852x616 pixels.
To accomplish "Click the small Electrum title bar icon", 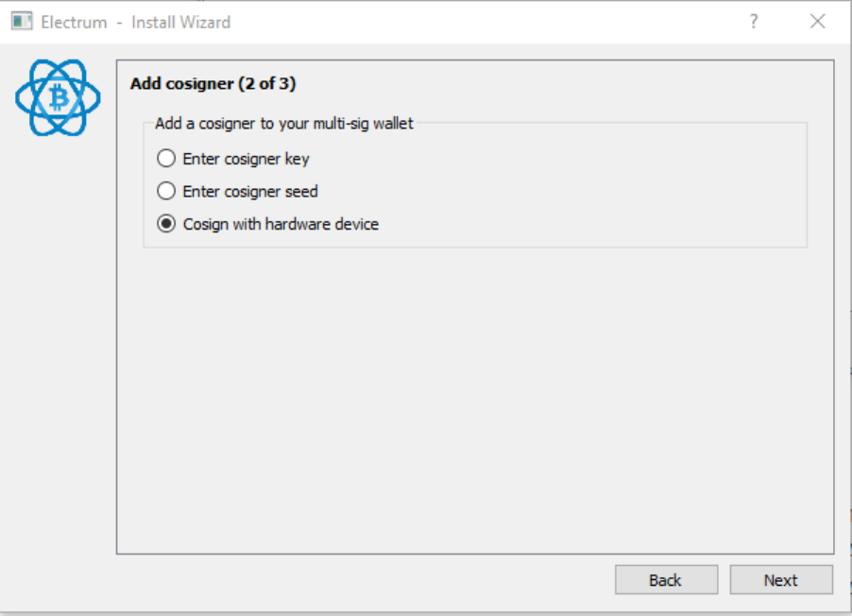I will tap(22, 21).
